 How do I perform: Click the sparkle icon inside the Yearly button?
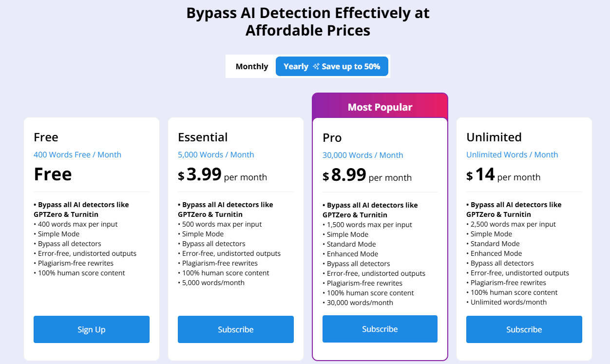[x=315, y=66]
